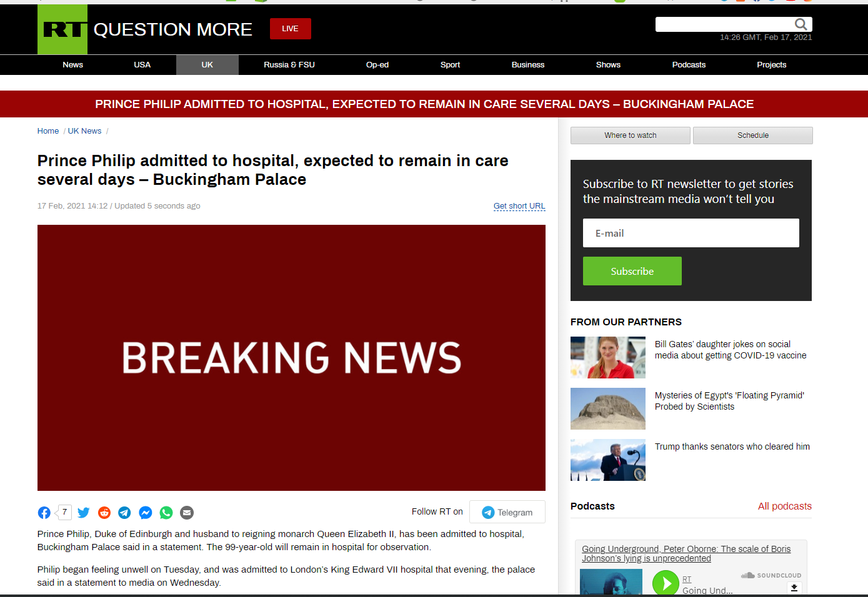Screen dimensions: 868x597
Task: Click the search magnifier icon
Action: pos(801,24)
